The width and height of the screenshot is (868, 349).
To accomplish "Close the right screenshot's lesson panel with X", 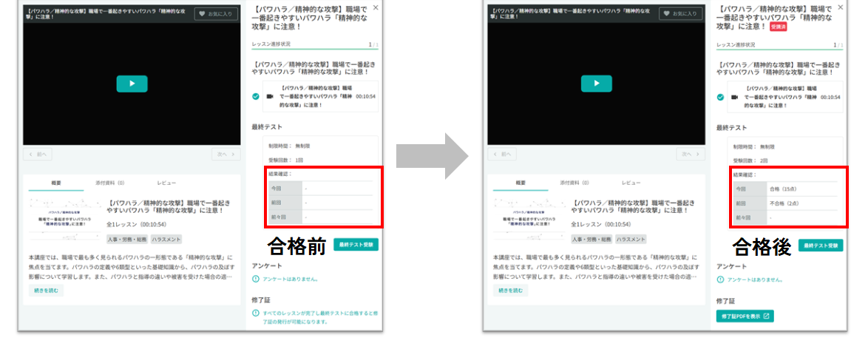I will pyautogui.click(x=841, y=7).
